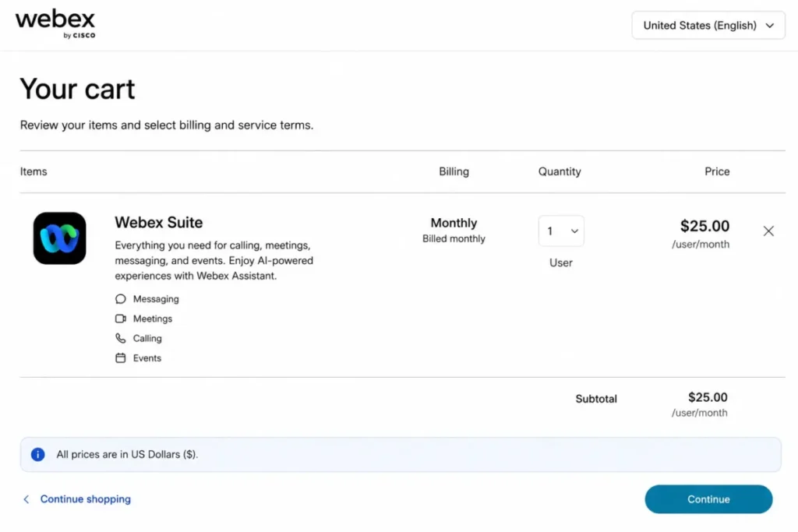The image size is (798, 532).
Task: Click the Your cart heading
Action: point(77,89)
